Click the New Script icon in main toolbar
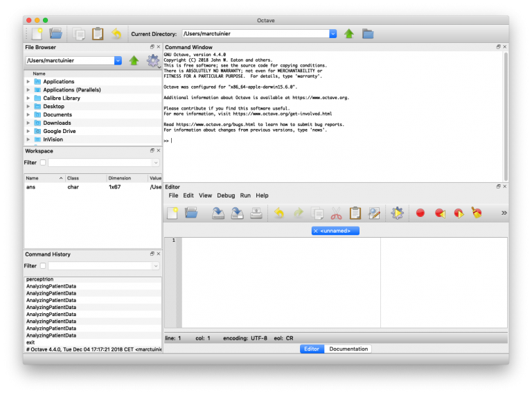The height and width of the screenshot is (395, 532). (x=37, y=33)
